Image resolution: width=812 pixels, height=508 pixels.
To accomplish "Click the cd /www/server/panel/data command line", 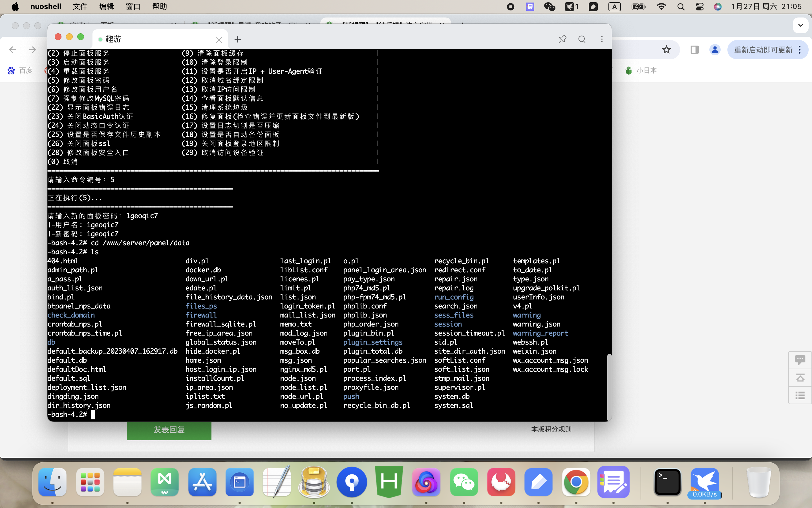I will pos(118,243).
